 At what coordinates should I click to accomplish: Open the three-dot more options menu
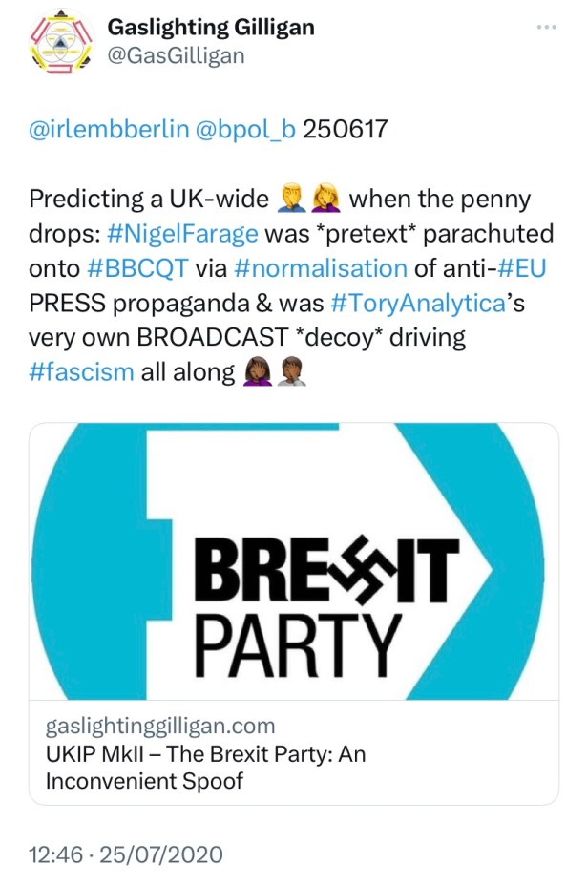546,27
